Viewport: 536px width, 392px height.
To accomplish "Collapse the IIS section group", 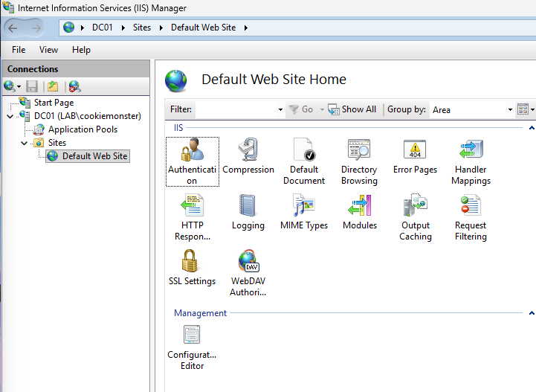I will click(x=532, y=128).
